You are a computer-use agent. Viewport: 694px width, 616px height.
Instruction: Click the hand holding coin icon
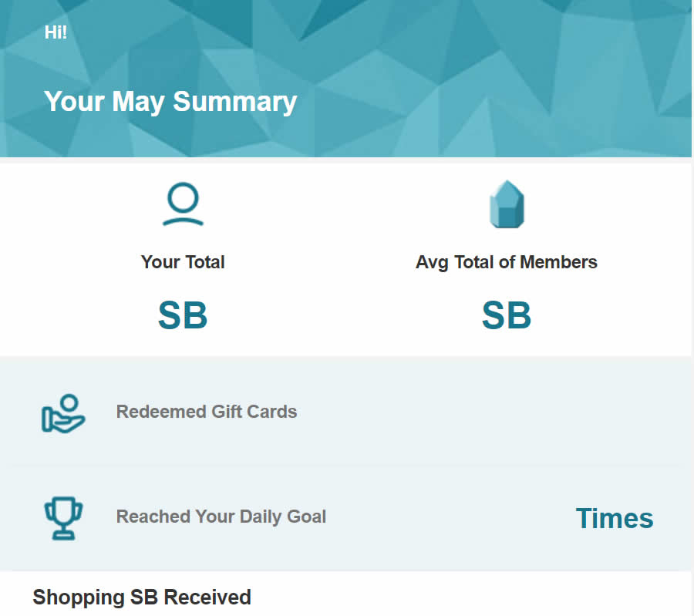[x=63, y=413]
